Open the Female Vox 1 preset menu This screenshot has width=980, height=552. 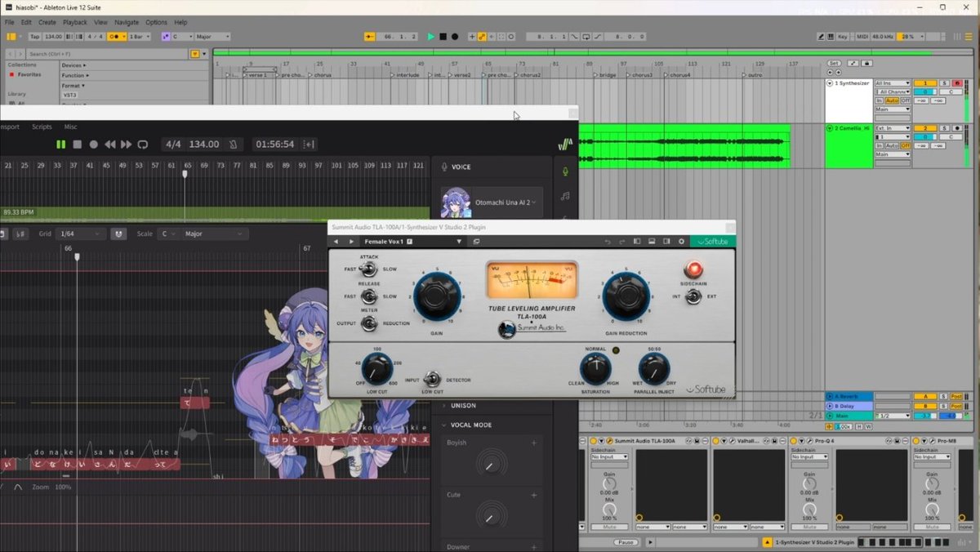413,242
